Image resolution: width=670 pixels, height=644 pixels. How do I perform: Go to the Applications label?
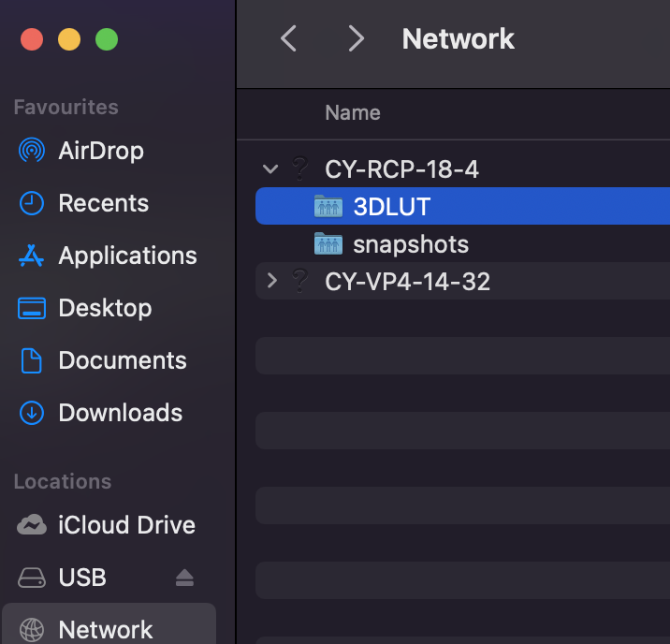point(128,256)
